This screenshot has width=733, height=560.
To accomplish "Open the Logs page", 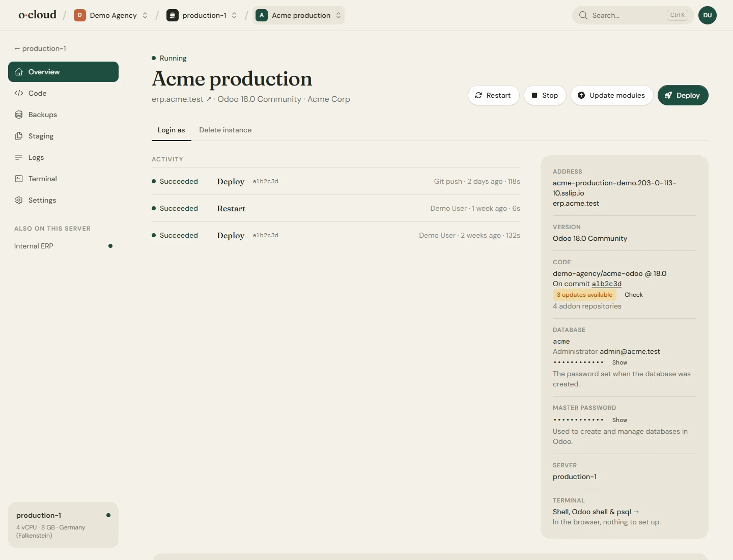I will [63, 157].
